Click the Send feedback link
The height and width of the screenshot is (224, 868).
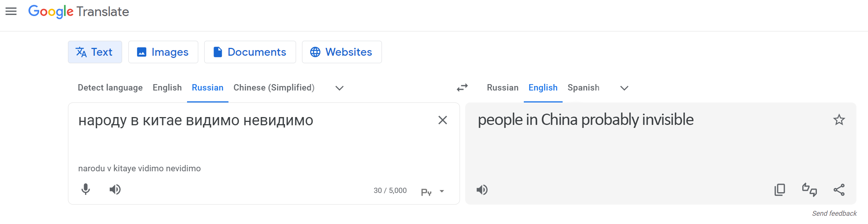[834, 214]
